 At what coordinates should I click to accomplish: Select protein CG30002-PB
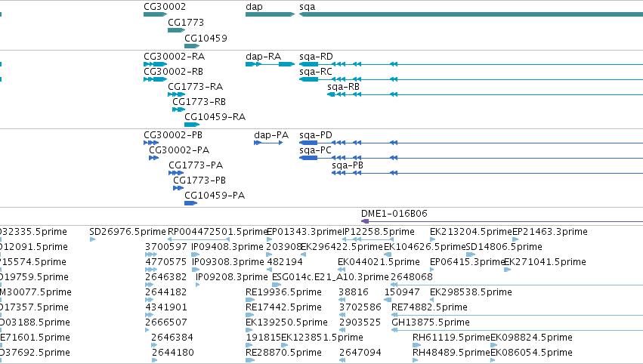(x=151, y=143)
